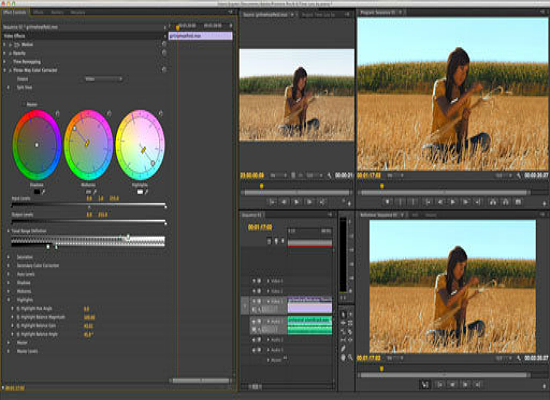Image resolution: width=550 pixels, height=400 pixels.
Task: Collapse the Three-Way Color Corrector effect
Action: pyautogui.click(x=5, y=70)
